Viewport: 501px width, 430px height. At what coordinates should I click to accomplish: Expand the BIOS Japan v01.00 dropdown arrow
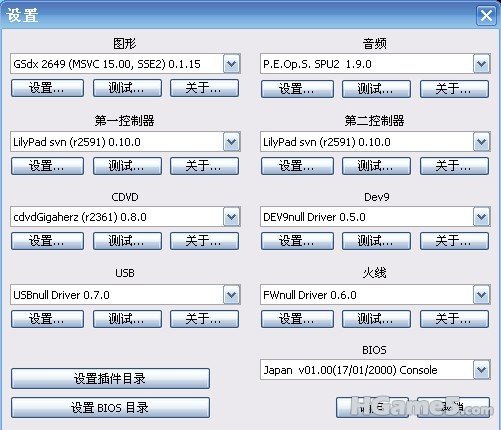coord(481,370)
